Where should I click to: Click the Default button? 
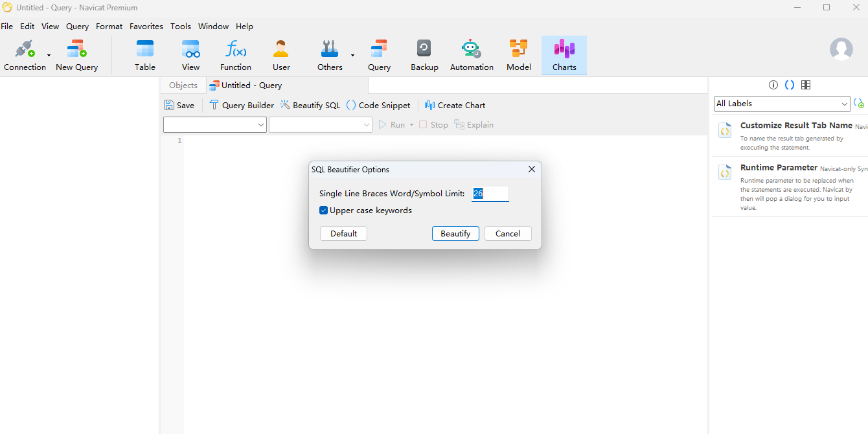(343, 233)
